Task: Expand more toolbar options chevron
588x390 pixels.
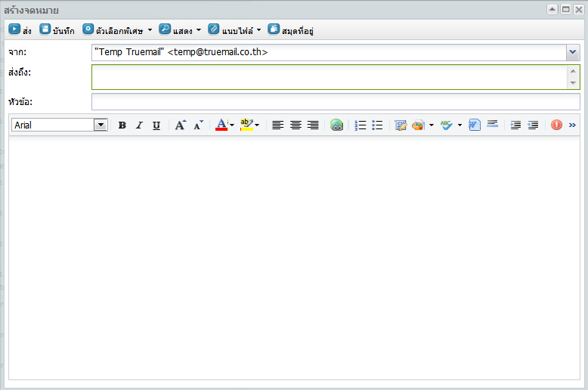Action: pyautogui.click(x=572, y=125)
